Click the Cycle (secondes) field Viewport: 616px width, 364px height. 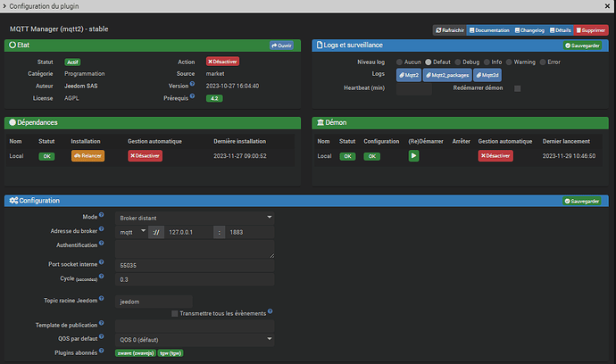(x=195, y=279)
